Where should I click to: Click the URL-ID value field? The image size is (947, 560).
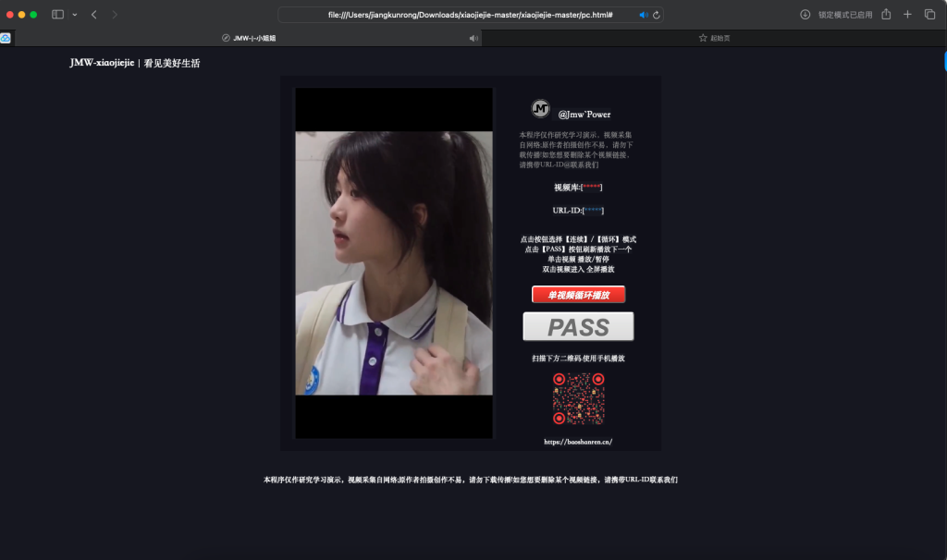point(594,210)
